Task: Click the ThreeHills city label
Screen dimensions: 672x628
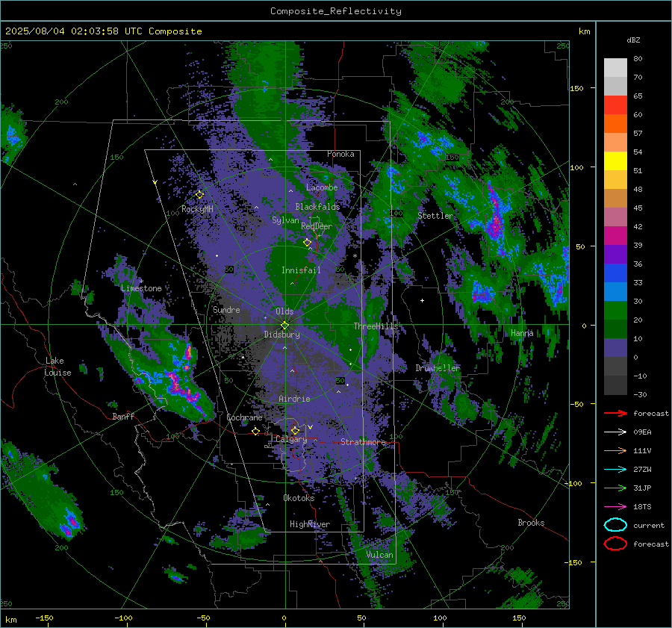Action: 376,326
